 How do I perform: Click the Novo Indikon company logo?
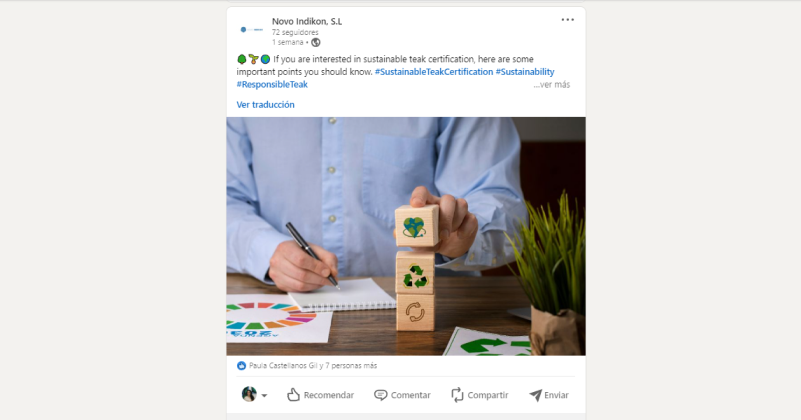tap(251, 30)
